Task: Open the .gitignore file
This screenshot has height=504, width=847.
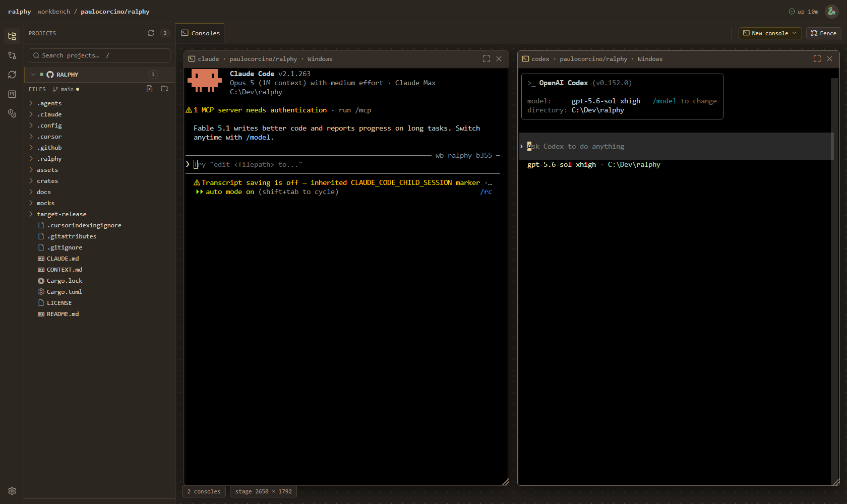Action: pos(65,247)
